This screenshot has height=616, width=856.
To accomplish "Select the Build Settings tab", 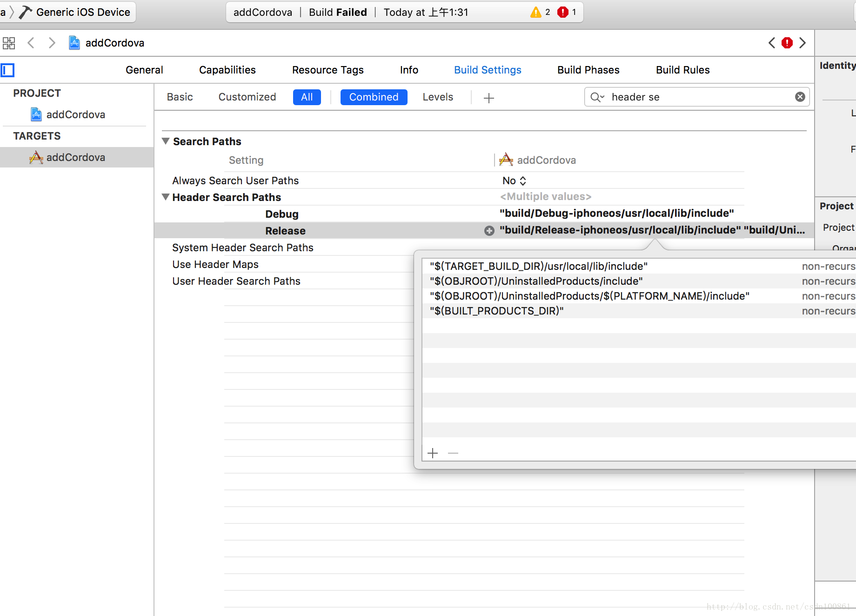I will 488,70.
